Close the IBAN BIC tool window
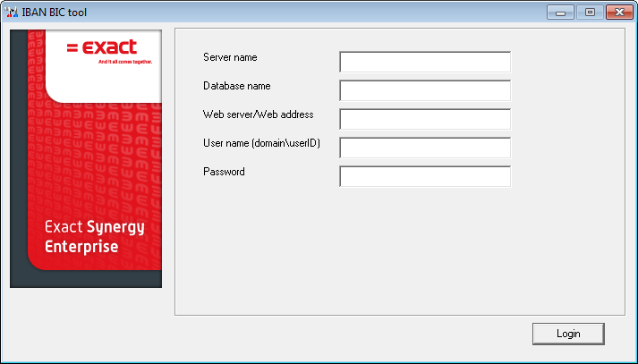Screen dimensions: 638x364 pyautogui.click(x=619, y=13)
